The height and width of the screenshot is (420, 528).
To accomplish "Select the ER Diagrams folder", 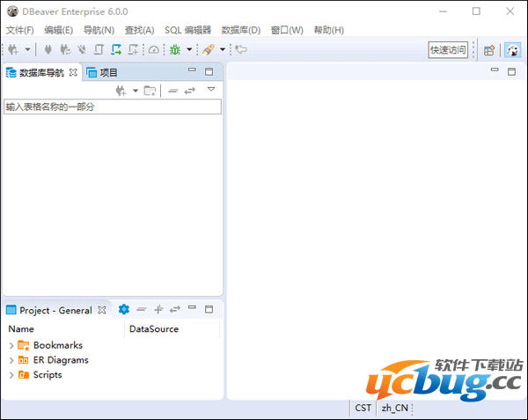I will tap(53, 360).
